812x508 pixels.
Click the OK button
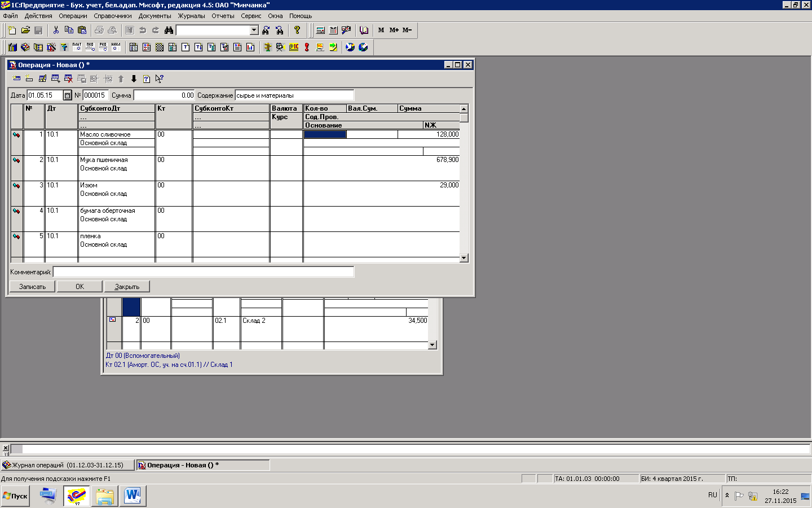tap(80, 287)
